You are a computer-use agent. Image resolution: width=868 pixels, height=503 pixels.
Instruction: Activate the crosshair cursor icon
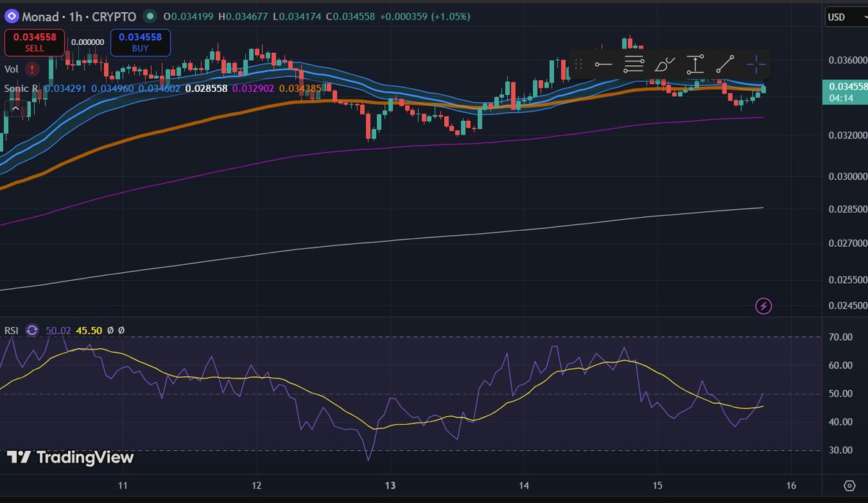755,64
